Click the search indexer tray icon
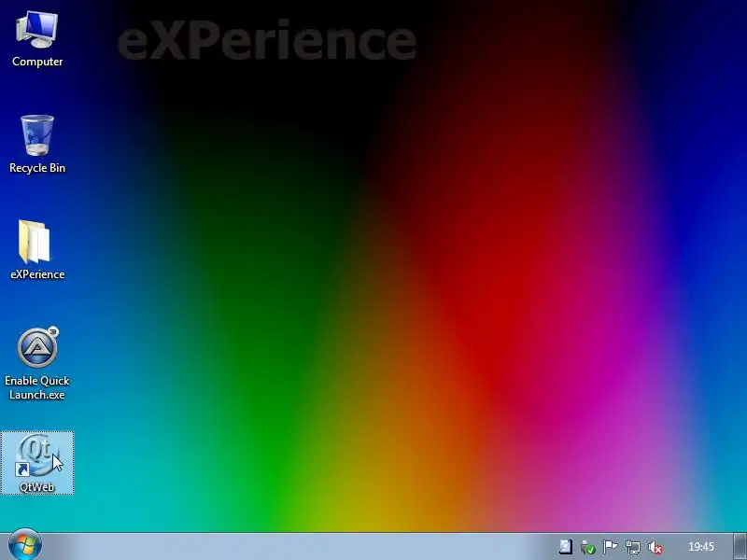The image size is (747, 560). pos(566,547)
